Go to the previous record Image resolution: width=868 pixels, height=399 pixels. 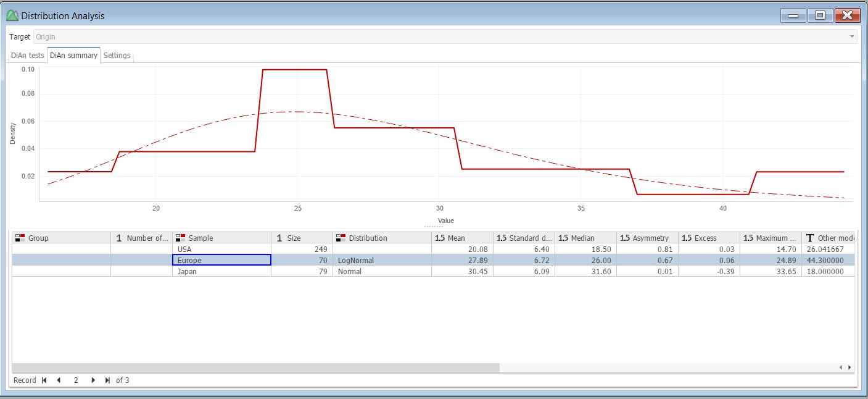coord(58,380)
